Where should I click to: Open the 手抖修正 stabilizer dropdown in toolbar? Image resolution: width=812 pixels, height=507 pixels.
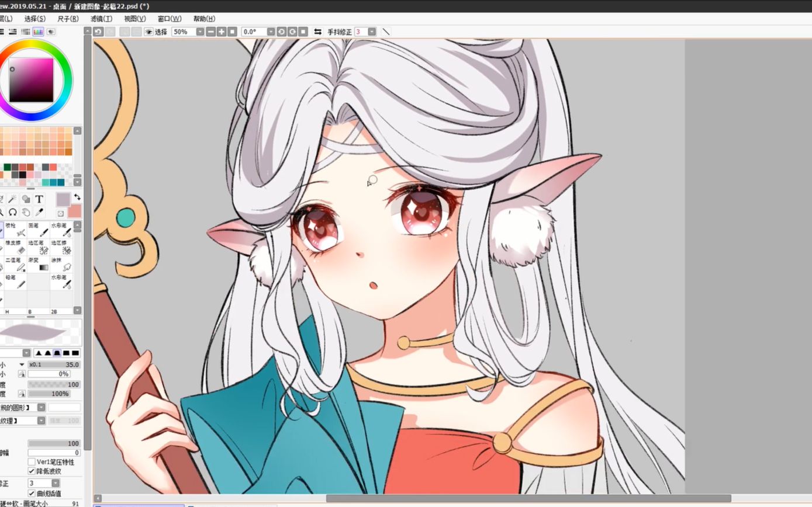click(372, 32)
